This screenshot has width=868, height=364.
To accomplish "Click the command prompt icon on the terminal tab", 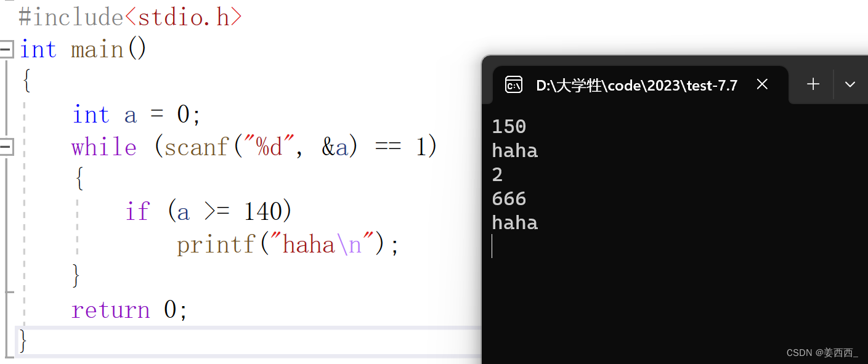I will (513, 84).
